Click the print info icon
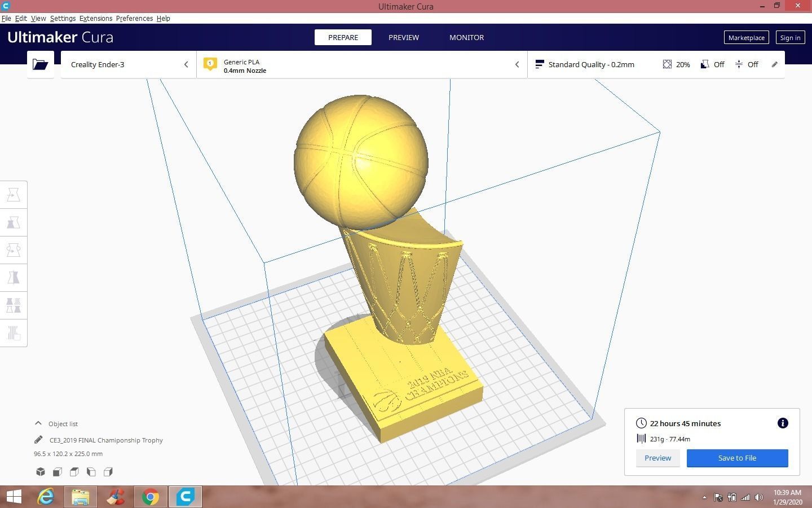Viewport: 812px width, 508px height. pyautogui.click(x=783, y=423)
